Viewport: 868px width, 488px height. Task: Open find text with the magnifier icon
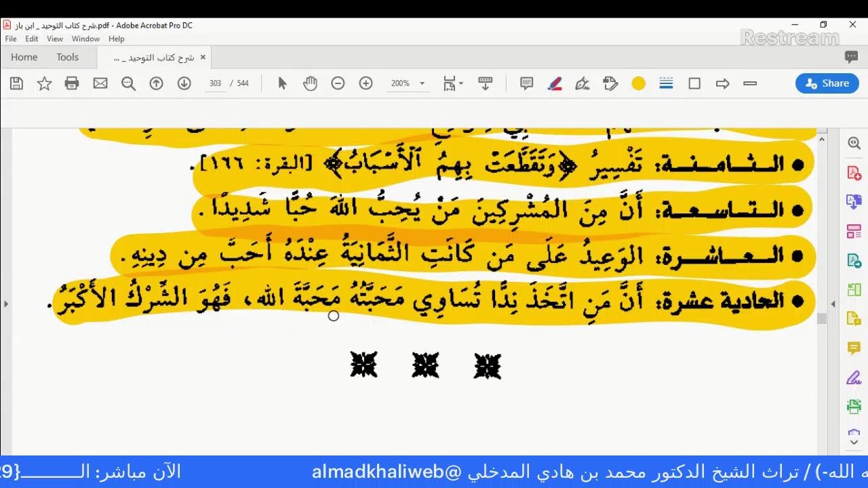[x=128, y=83]
